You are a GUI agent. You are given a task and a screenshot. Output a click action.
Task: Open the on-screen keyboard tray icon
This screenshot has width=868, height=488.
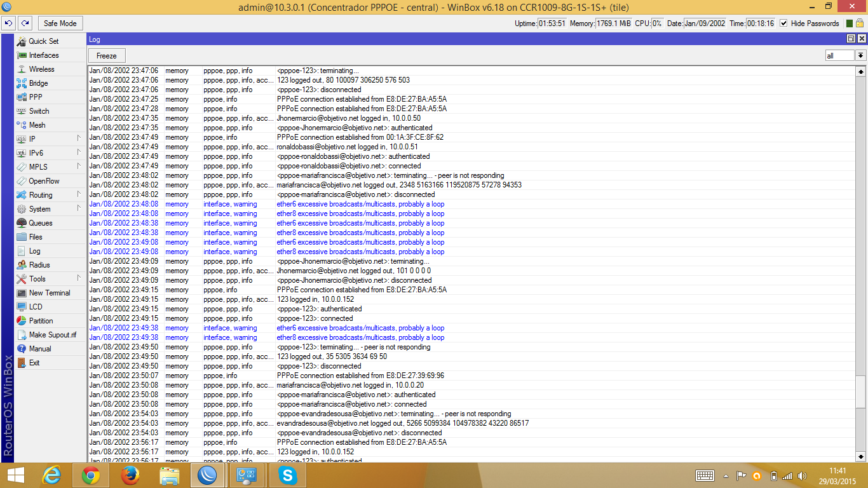click(x=705, y=476)
